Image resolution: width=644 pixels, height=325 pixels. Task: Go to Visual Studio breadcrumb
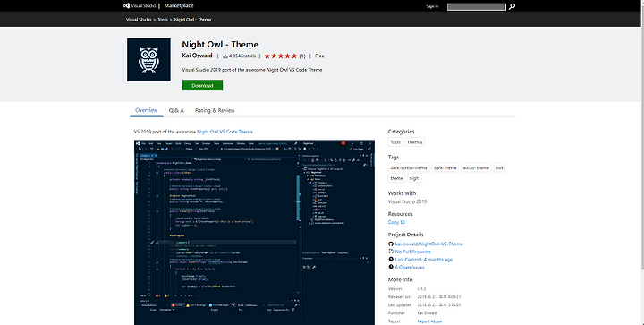click(139, 20)
